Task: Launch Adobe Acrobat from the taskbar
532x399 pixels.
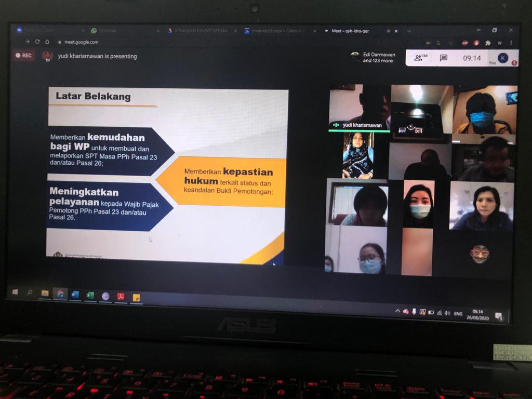Action: [121, 296]
